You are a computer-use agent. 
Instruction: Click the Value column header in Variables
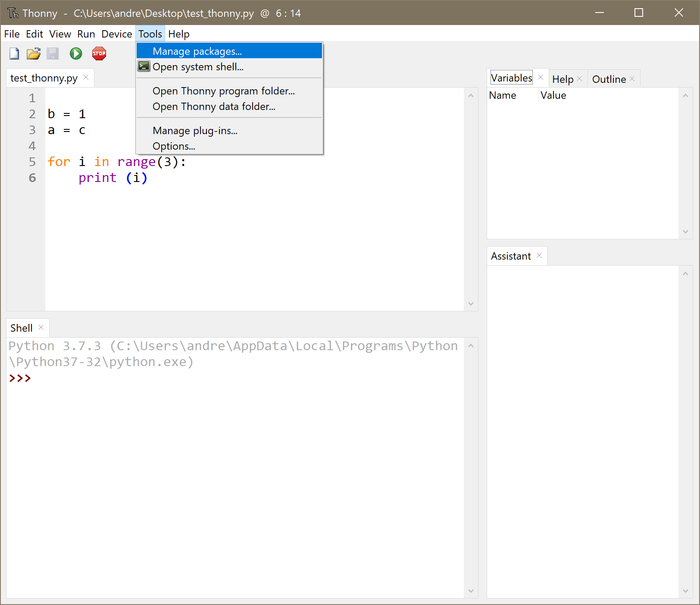(x=608, y=95)
